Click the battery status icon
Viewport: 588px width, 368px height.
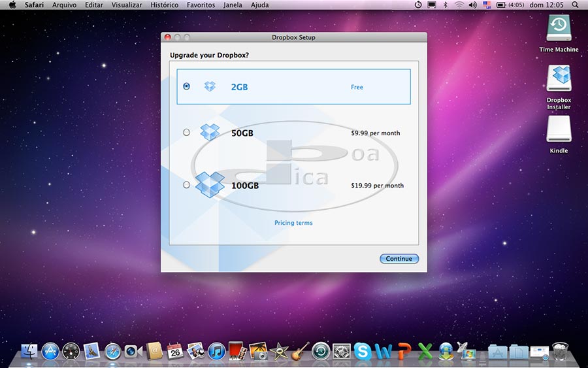coord(501,5)
